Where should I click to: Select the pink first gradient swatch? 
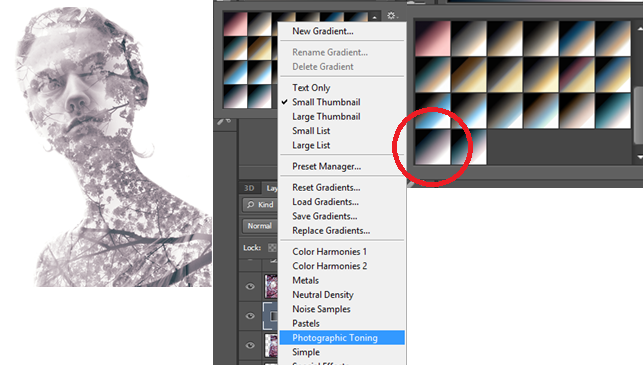point(433,39)
